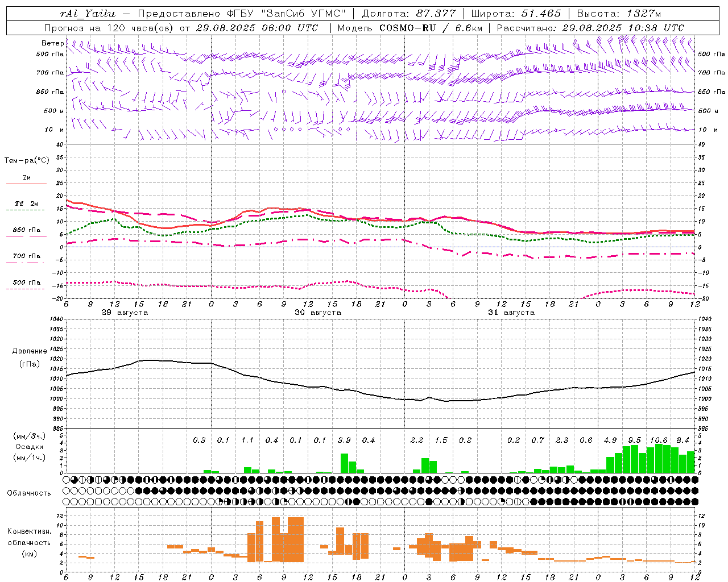Click the Td 2м dew point legend label

click(26, 203)
